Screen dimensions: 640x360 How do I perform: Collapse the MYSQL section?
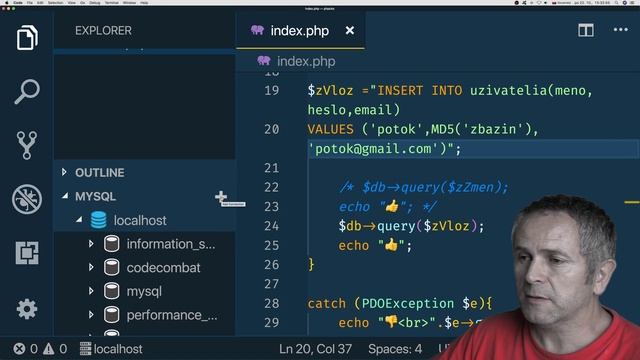point(65,196)
